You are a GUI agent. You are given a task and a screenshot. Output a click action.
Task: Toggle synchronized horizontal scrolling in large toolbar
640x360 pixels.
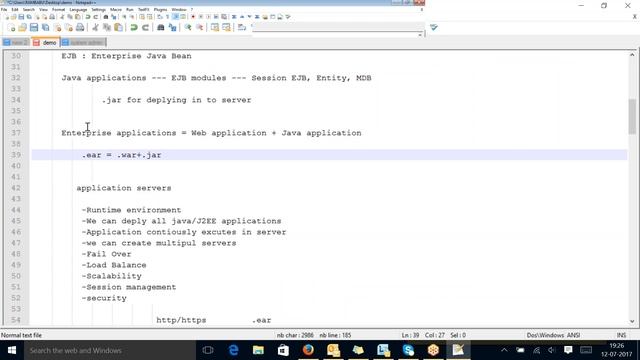[226, 28]
